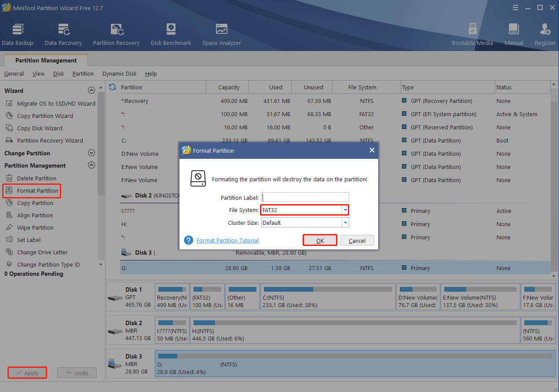This screenshot has width=559, height=392.
Task: Select the I:????(NTFS) block on Disk 2
Action: [x=172, y=330]
